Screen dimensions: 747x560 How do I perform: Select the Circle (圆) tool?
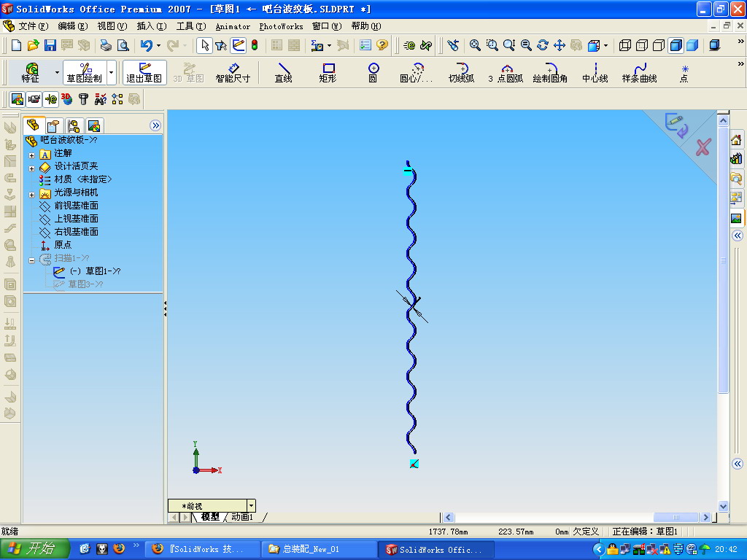pyautogui.click(x=373, y=73)
